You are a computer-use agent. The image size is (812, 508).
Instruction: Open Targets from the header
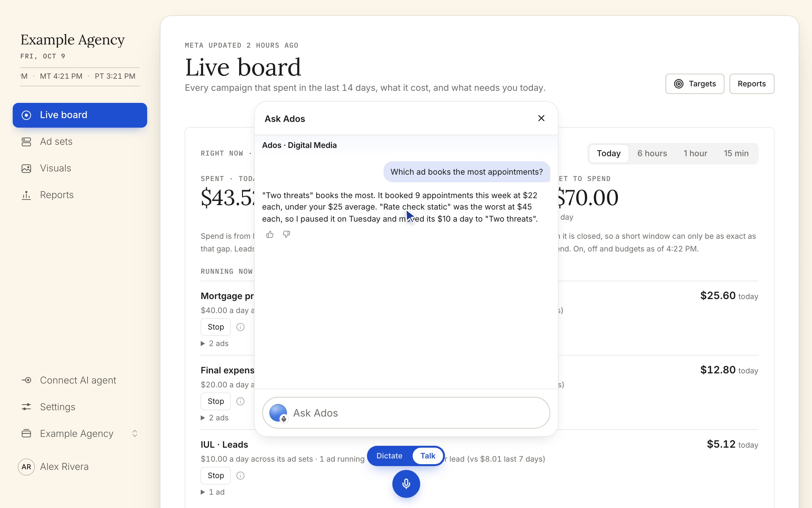pyautogui.click(x=695, y=84)
